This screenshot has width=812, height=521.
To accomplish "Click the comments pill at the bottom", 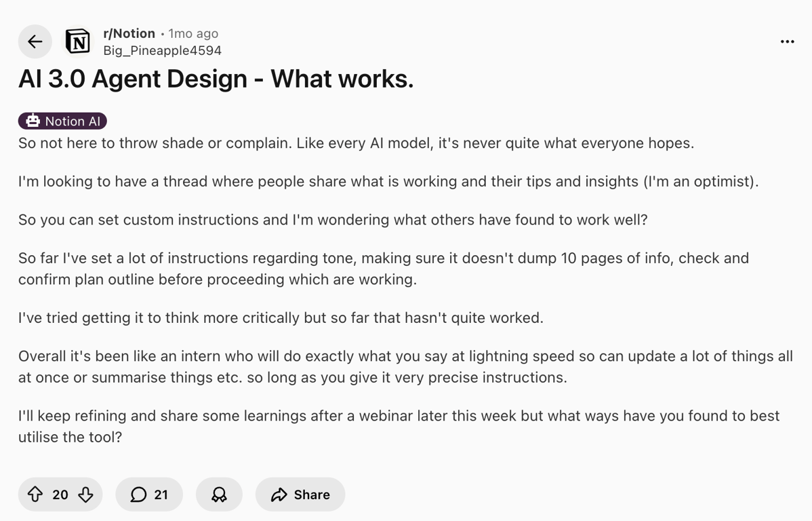I will pos(148,495).
